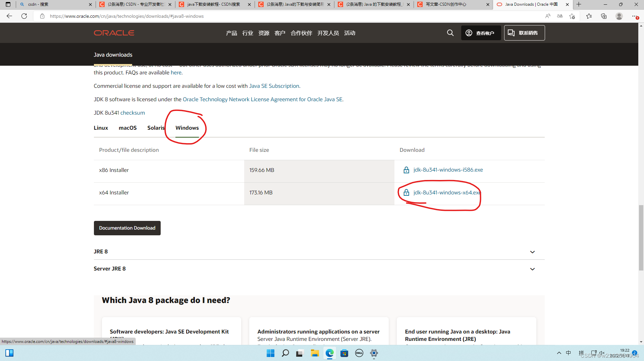Viewport: 644px width, 361px height.
Task: Open 资源 navigation menu
Action: (x=264, y=33)
